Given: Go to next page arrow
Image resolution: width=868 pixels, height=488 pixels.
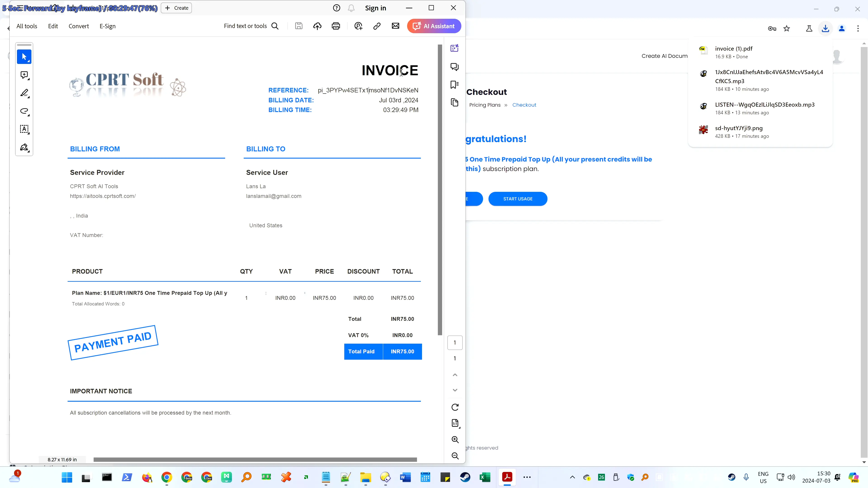Looking at the screenshot, I should [455, 390].
